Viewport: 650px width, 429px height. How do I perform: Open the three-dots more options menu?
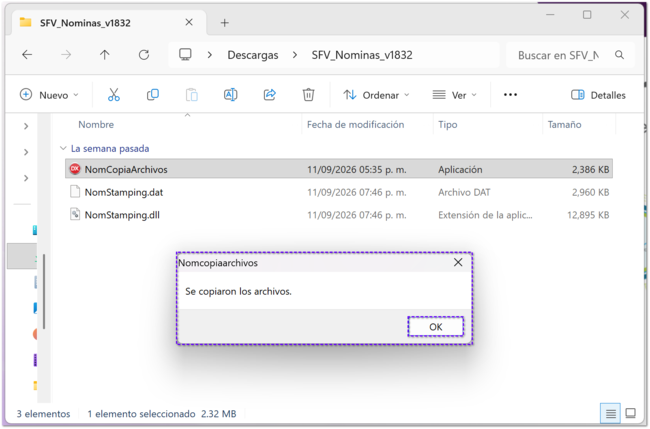510,95
